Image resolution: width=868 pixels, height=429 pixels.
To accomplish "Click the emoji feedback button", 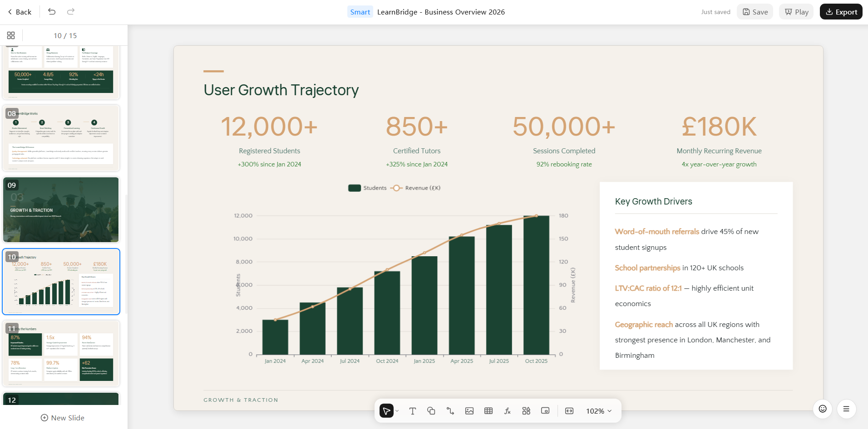I will [x=823, y=409].
